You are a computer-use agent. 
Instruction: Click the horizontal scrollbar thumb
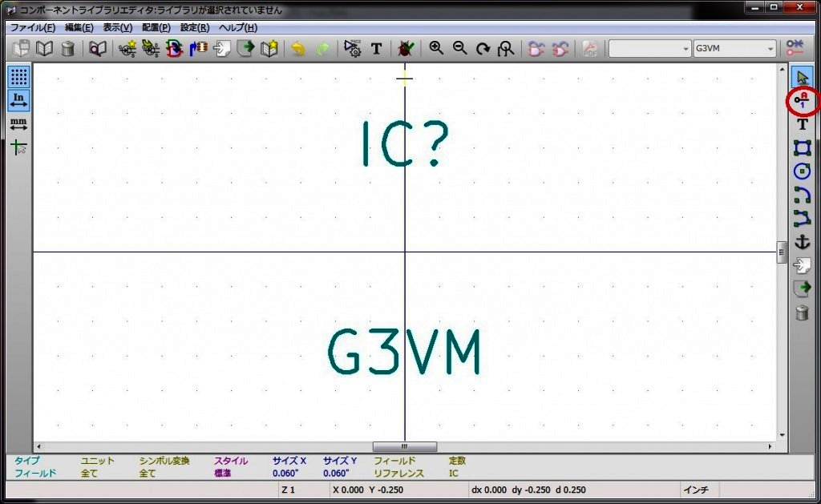pos(404,446)
